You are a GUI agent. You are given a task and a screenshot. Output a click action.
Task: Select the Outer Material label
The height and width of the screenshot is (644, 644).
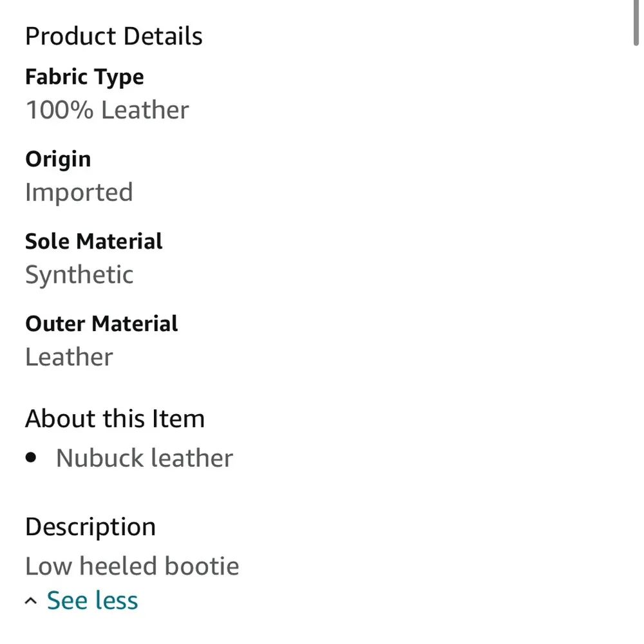[x=101, y=323]
